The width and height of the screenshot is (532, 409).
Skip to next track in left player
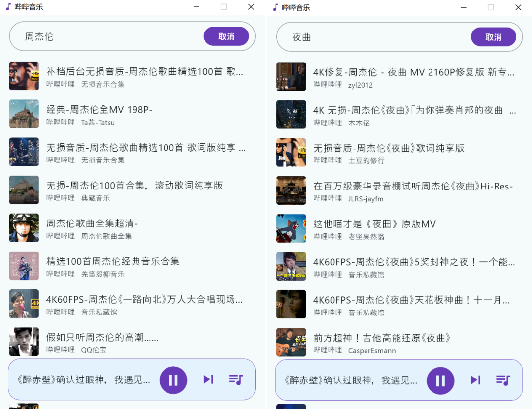coord(208,379)
